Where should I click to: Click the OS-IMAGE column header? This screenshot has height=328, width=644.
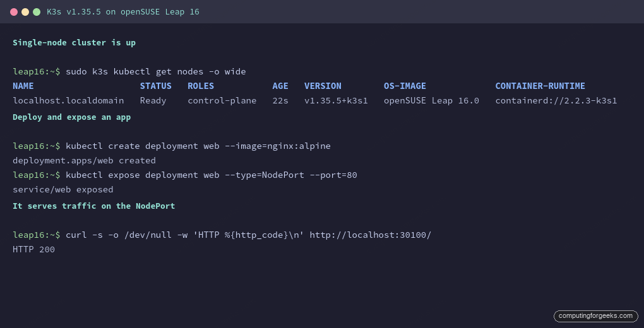tap(405, 86)
